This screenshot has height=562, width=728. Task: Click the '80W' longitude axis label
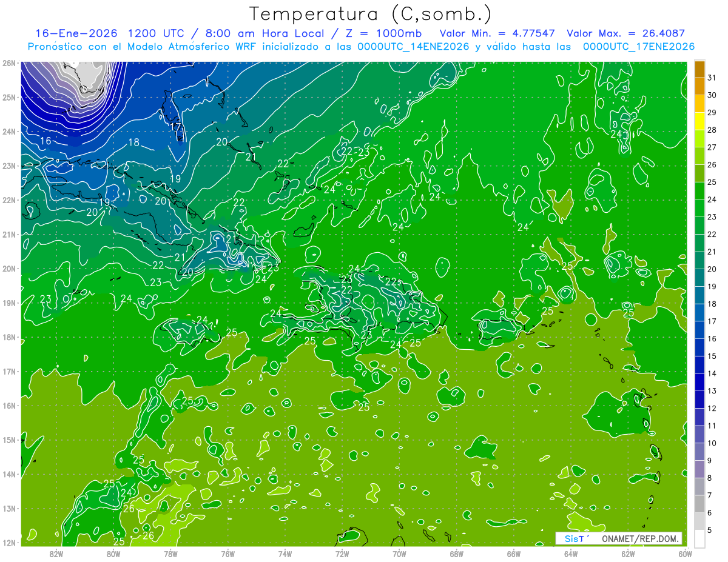tap(113, 554)
